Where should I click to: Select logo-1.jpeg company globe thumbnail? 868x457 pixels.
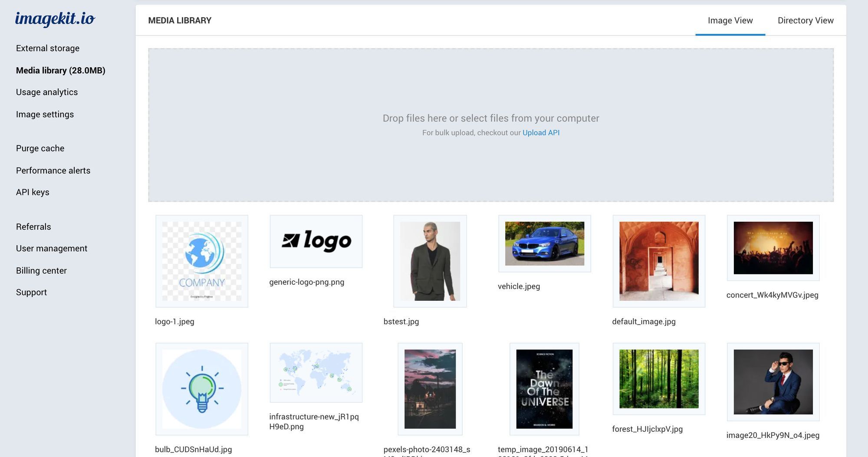pos(202,261)
